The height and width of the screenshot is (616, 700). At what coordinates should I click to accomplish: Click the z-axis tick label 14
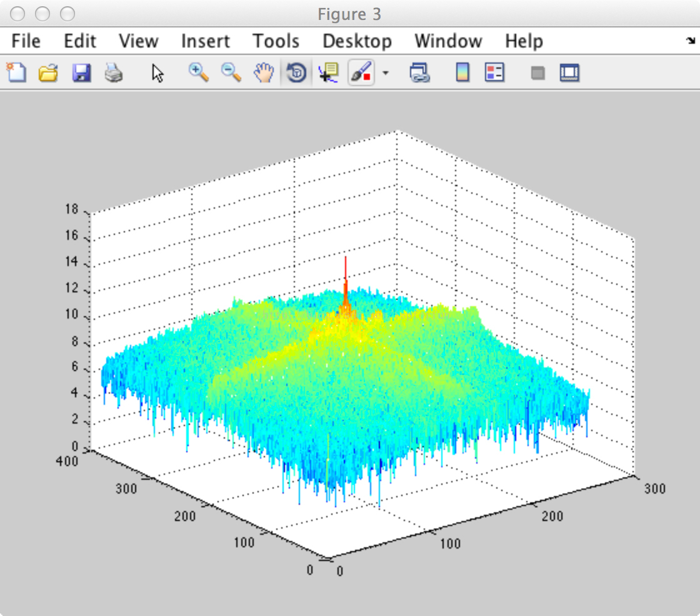pos(71,262)
